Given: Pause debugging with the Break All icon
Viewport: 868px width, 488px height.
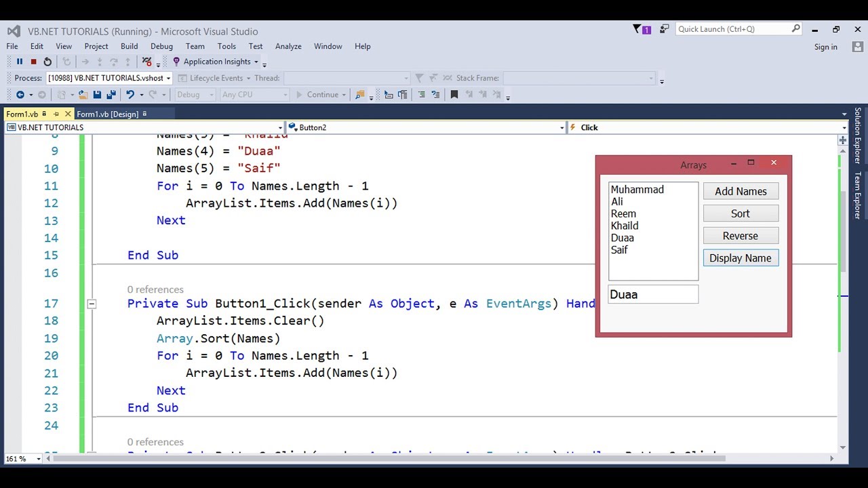Looking at the screenshot, I should (x=20, y=62).
